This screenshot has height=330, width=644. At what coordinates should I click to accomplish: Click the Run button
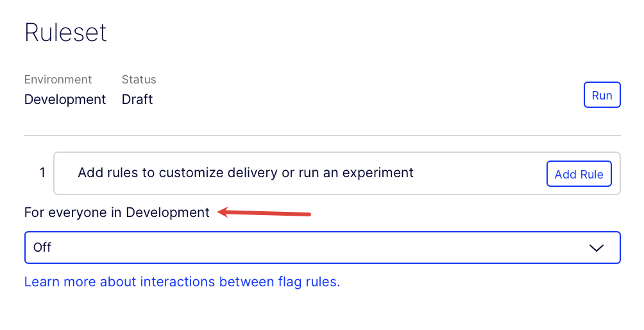[x=602, y=95]
